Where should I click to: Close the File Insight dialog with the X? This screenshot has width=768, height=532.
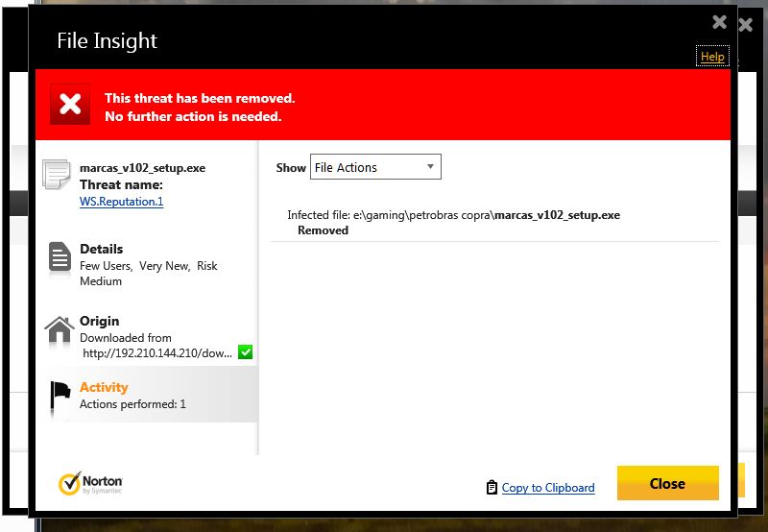pyautogui.click(x=719, y=22)
